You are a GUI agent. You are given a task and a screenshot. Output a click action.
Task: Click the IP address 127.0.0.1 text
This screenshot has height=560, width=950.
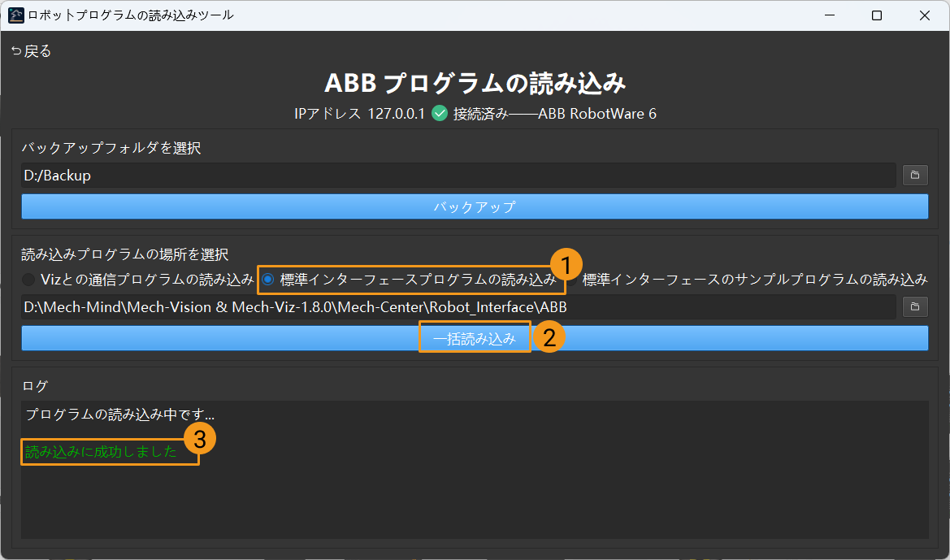[x=397, y=113]
